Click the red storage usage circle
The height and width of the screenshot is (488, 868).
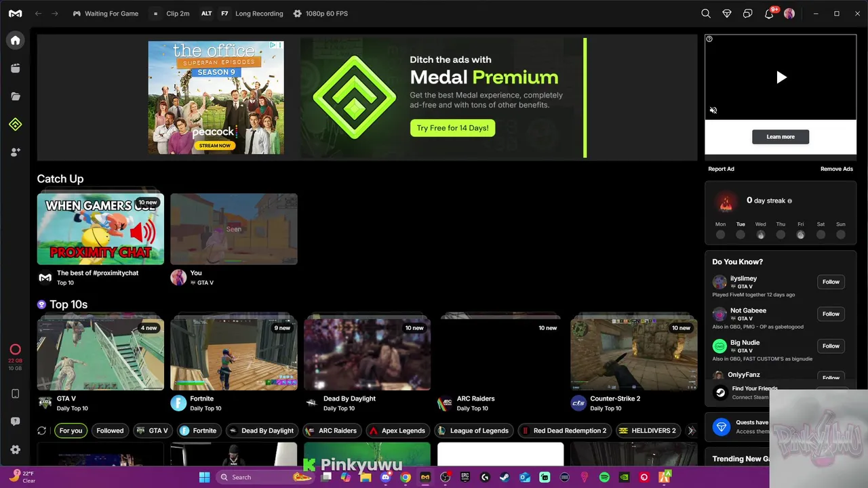15,350
